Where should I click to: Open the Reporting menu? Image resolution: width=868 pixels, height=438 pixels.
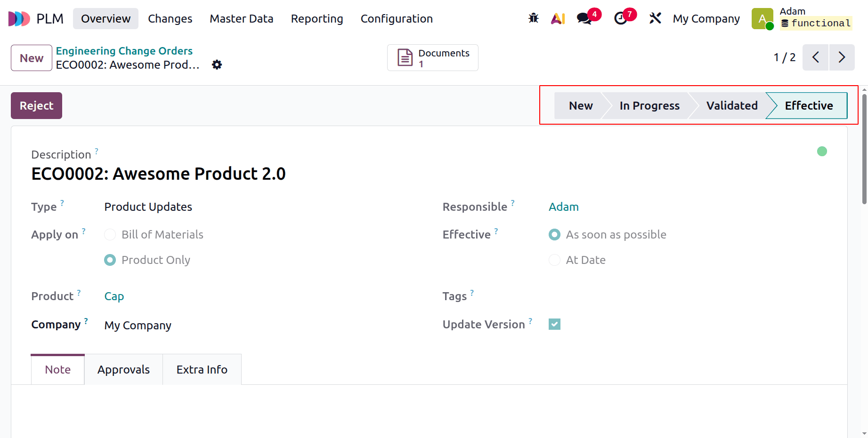(x=317, y=18)
